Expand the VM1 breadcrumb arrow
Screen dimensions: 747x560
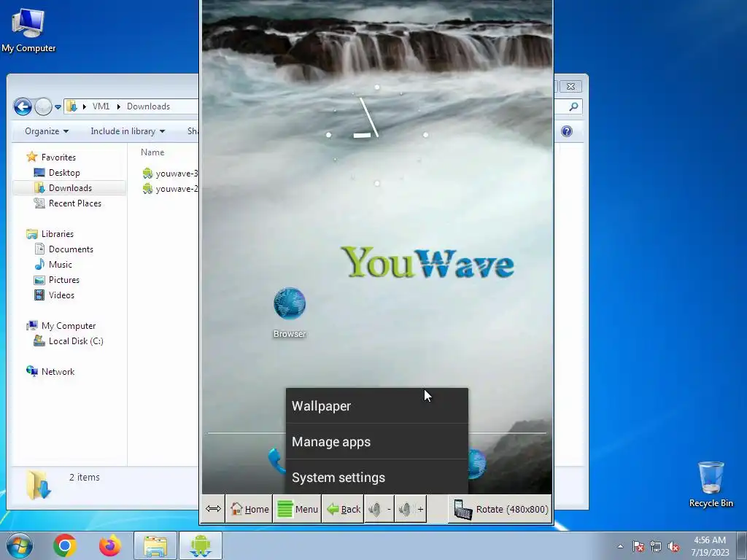(x=119, y=106)
